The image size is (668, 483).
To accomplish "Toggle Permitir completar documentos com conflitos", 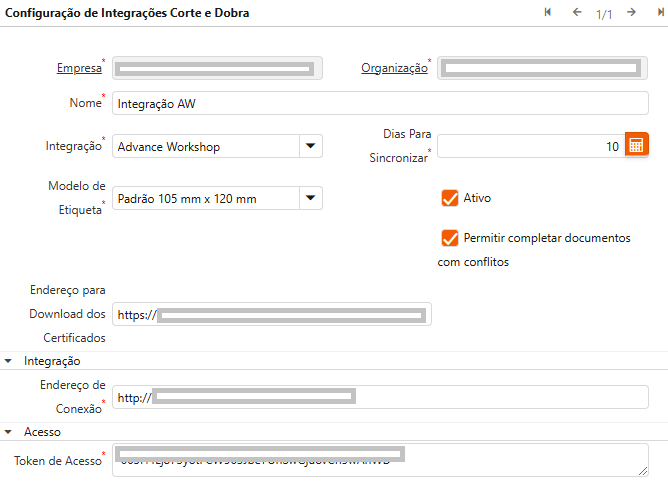I will (x=449, y=238).
